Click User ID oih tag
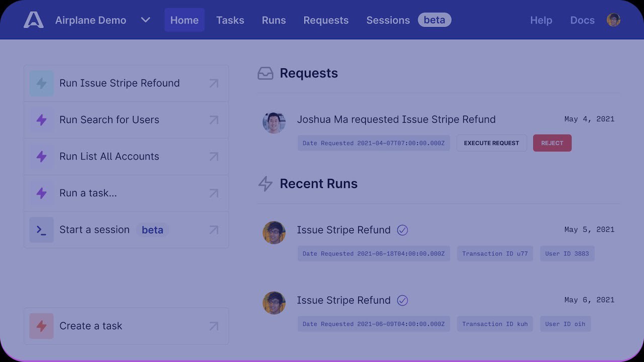The image size is (644, 362). point(566,324)
